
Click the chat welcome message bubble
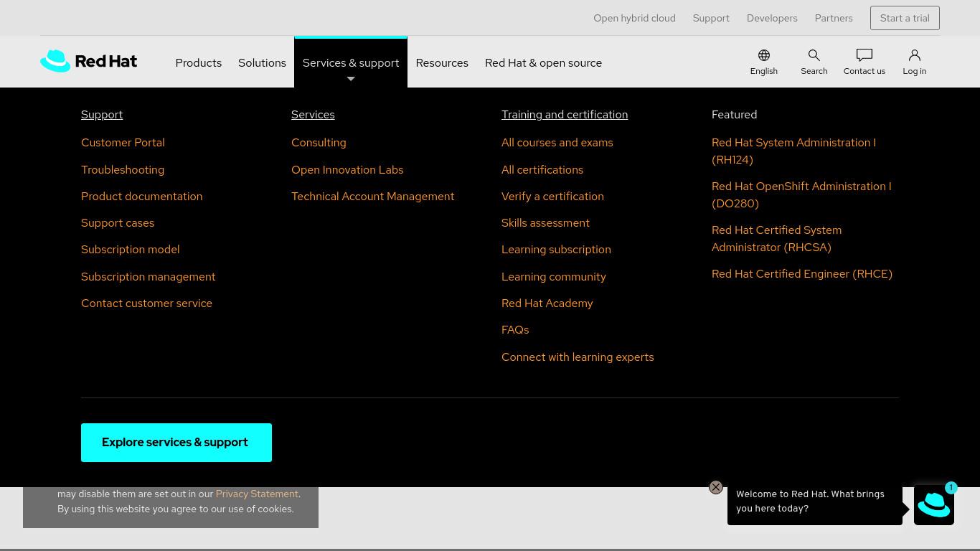click(x=814, y=501)
